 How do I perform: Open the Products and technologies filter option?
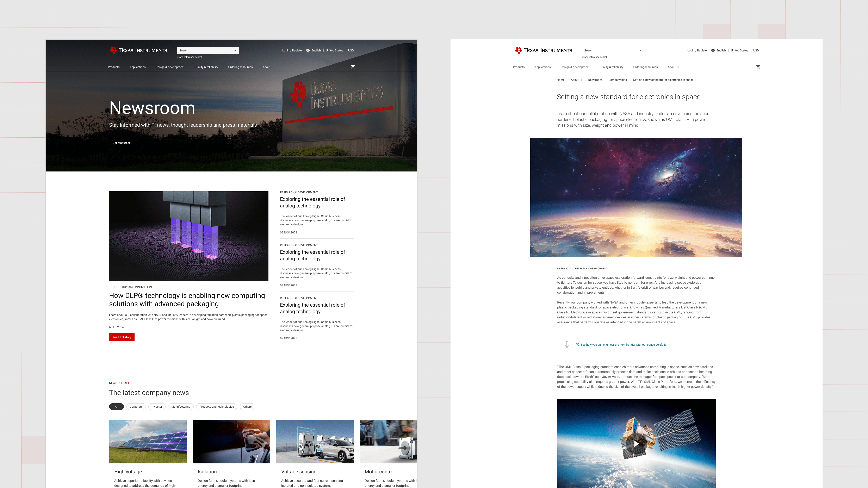click(x=217, y=407)
